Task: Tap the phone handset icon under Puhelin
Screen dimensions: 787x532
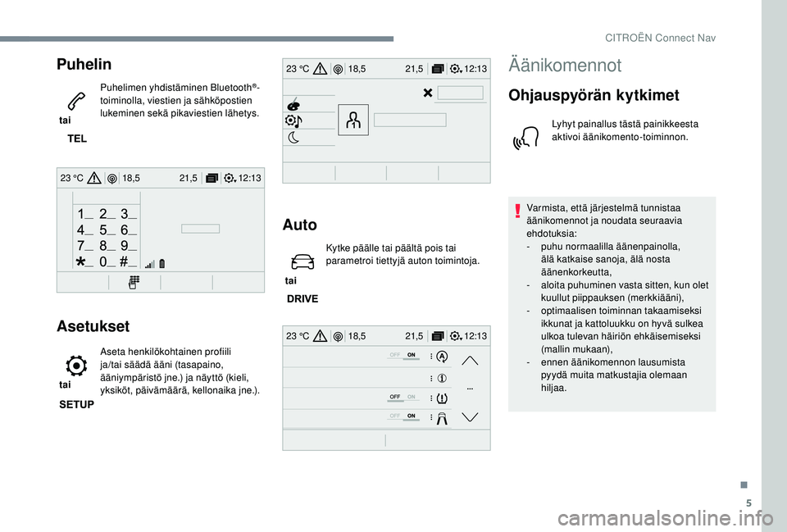Action: [76, 101]
